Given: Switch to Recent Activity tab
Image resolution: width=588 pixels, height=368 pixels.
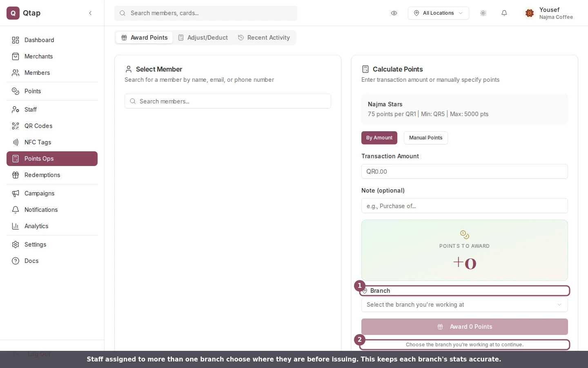Looking at the screenshot, I should 264,38.
